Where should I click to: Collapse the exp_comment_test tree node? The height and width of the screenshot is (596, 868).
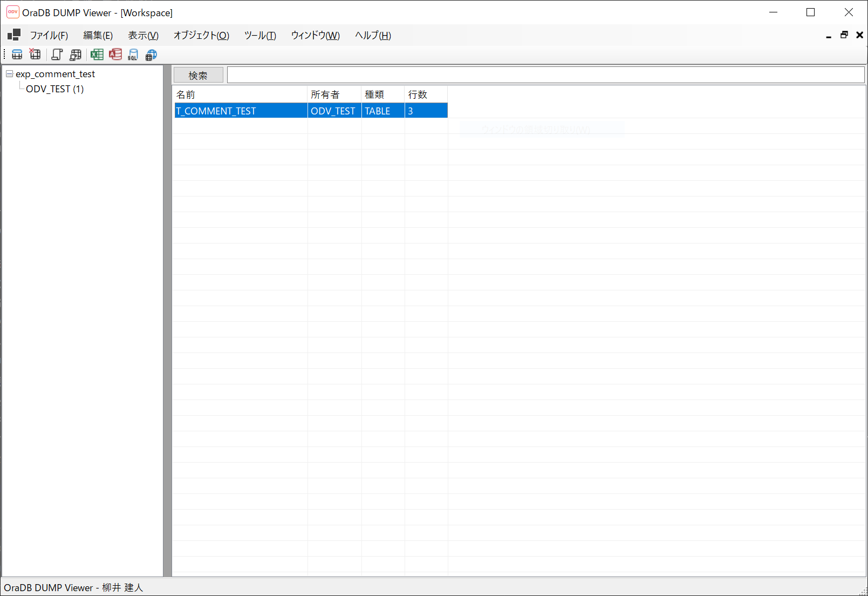pyautogui.click(x=9, y=74)
